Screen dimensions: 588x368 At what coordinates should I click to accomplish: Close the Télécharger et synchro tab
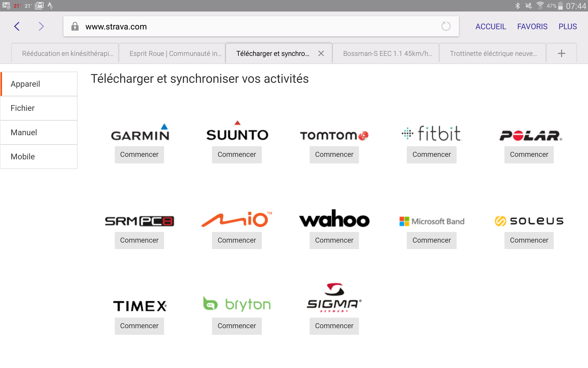point(321,53)
